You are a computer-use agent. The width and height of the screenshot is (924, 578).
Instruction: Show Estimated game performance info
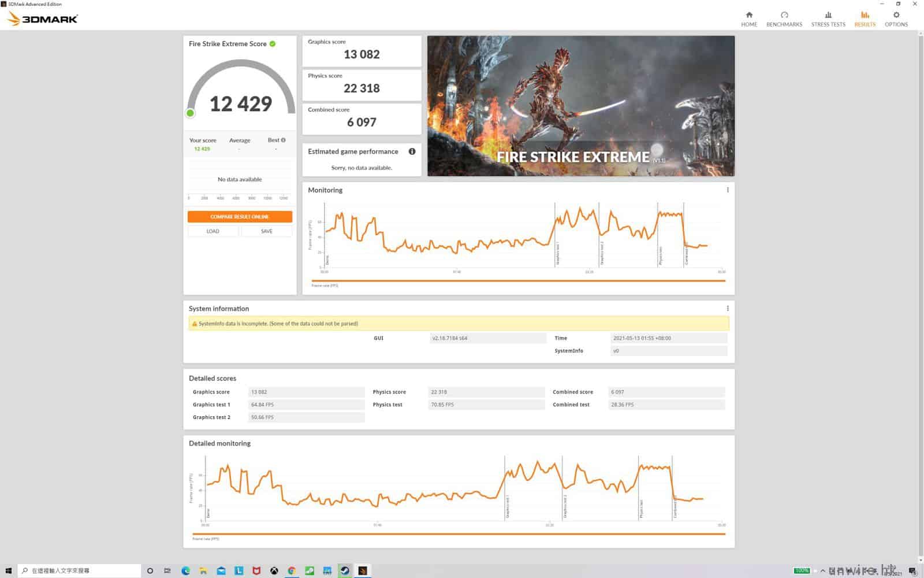[x=412, y=151]
